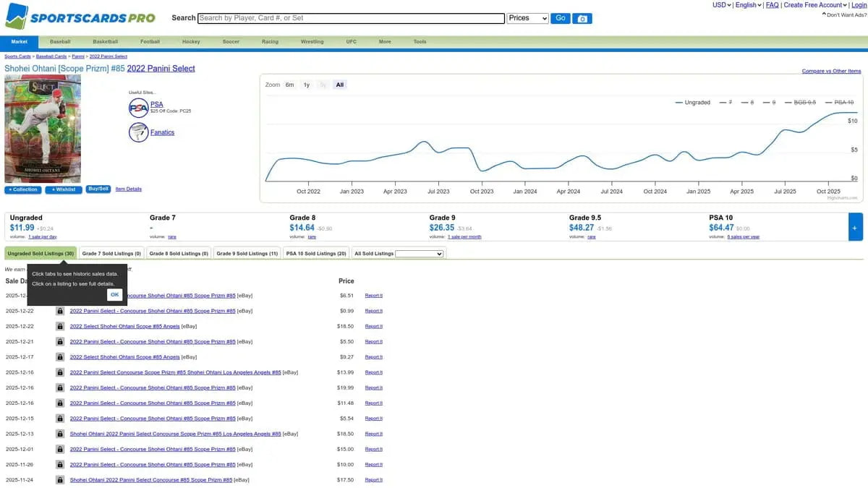The height and width of the screenshot is (488, 868).
Task: Switch to PSA 10 Sold Listings tab
Action: (316, 254)
